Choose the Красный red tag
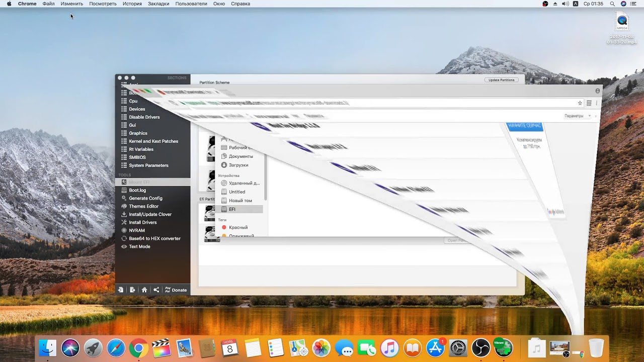644x362 pixels. click(x=238, y=227)
